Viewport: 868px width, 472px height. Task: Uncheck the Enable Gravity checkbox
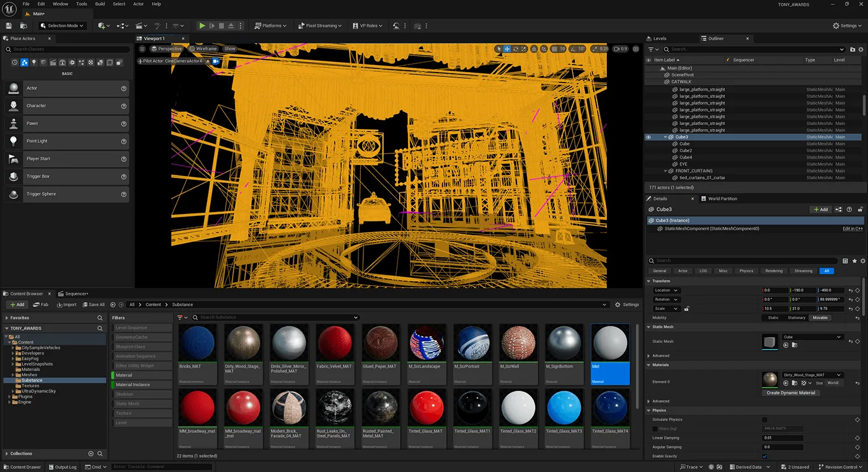coord(764,456)
